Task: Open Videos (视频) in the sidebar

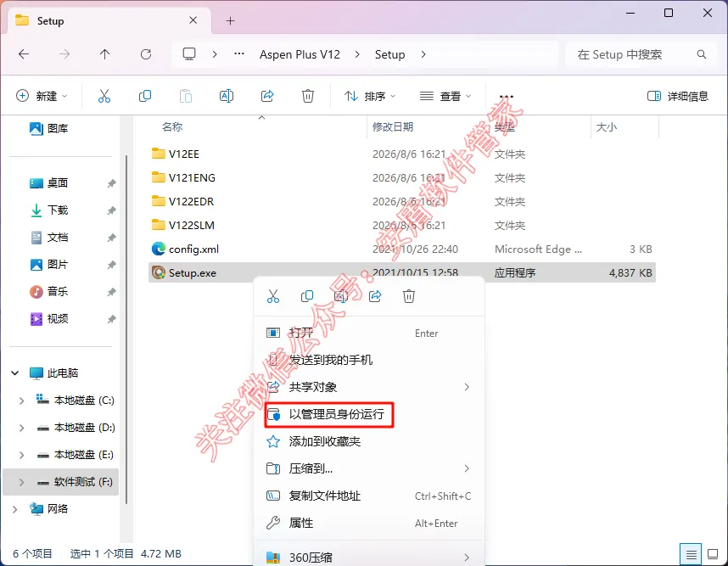Action: pyautogui.click(x=48, y=318)
